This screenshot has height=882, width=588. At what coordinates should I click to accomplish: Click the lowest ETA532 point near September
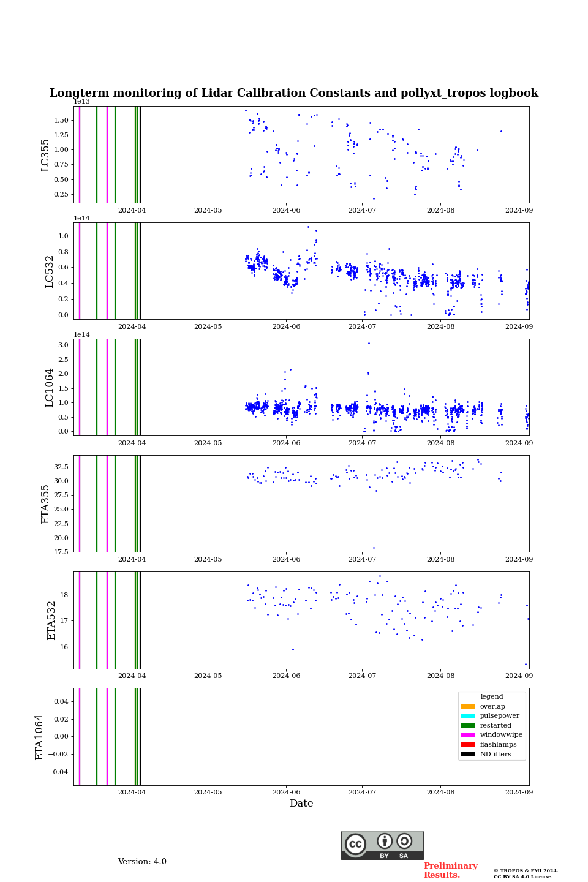pos(526,664)
